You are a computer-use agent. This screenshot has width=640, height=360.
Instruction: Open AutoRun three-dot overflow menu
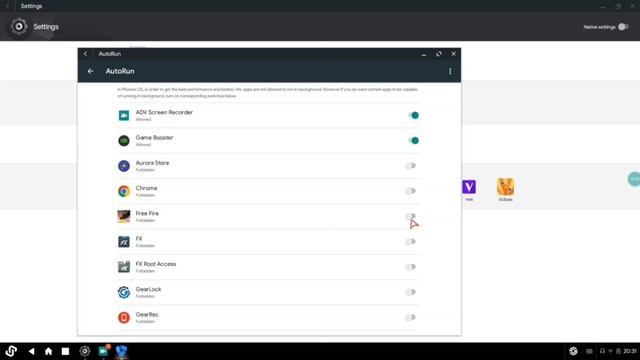[x=450, y=71]
